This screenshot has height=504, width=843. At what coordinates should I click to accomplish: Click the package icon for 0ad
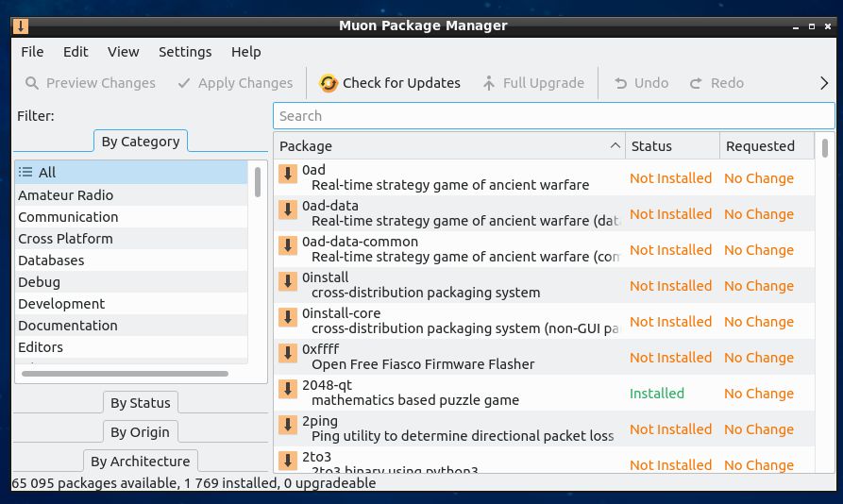(288, 174)
